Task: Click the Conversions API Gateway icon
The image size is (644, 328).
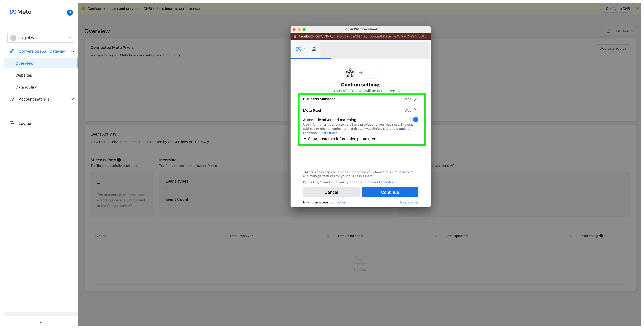Action: click(12, 51)
